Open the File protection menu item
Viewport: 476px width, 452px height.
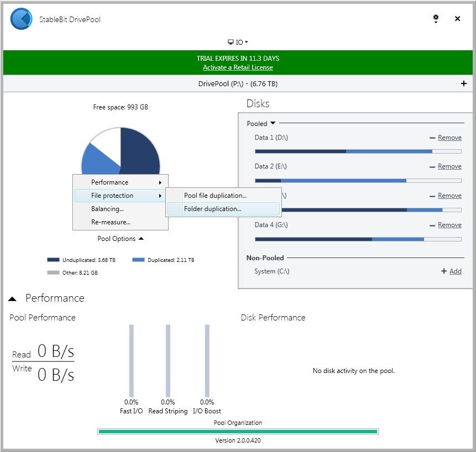click(x=121, y=196)
